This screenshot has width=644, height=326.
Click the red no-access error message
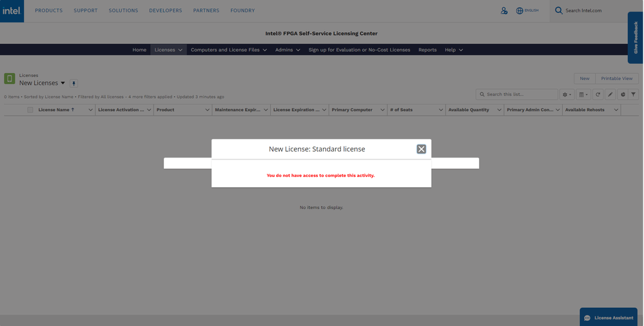pos(320,176)
